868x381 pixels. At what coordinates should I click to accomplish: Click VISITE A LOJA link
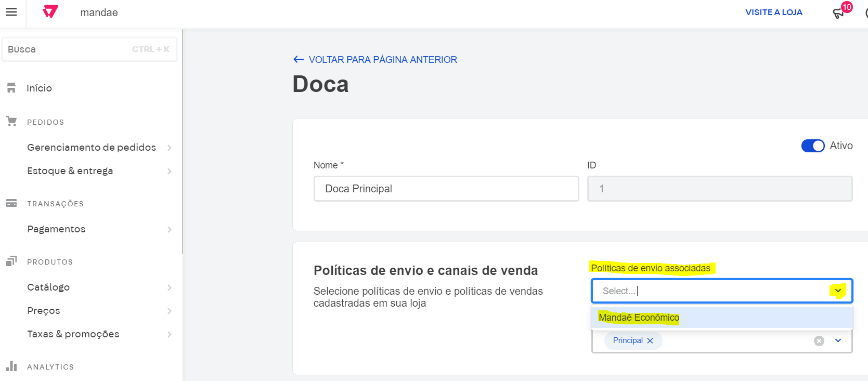point(773,12)
